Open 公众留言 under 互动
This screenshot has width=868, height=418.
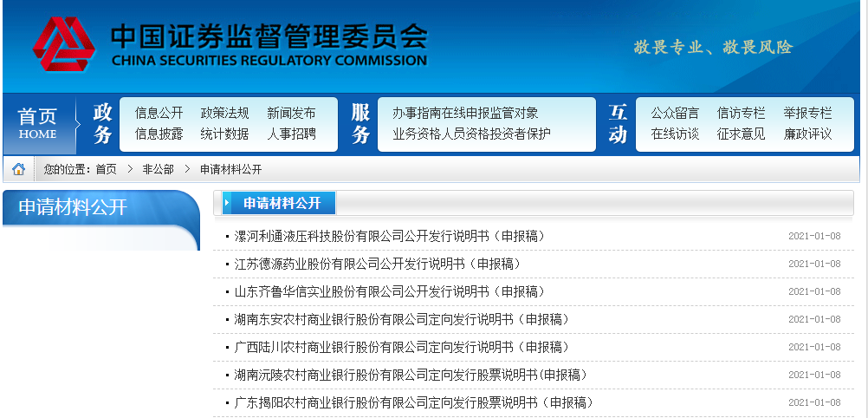[x=675, y=114]
